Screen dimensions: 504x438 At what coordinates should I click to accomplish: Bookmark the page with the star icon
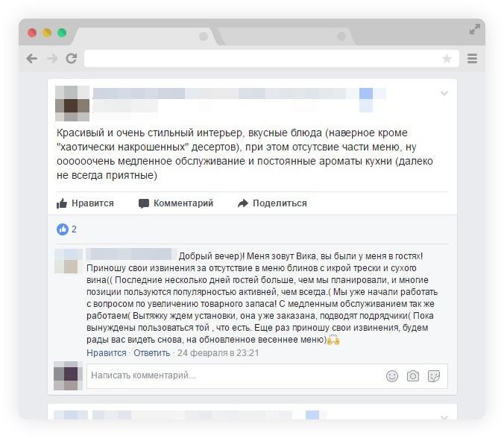(447, 58)
